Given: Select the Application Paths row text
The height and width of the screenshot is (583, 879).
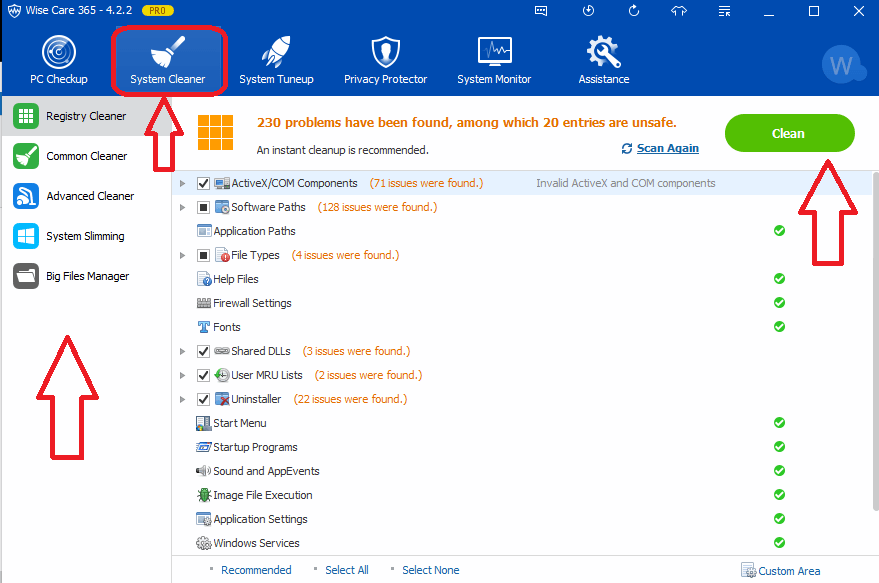Looking at the screenshot, I should tap(255, 231).
